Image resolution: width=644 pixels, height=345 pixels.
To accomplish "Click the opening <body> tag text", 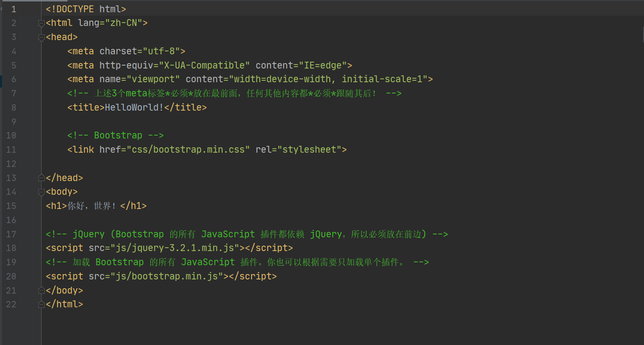I will pyautogui.click(x=62, y=192).
